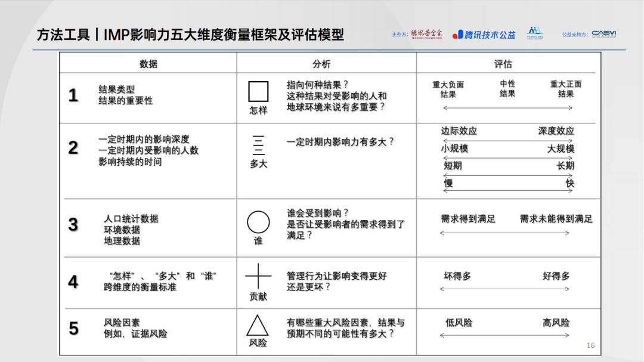Click the label 需求得到满足
This screenshot has height=362, width=644.
point(468,219)
